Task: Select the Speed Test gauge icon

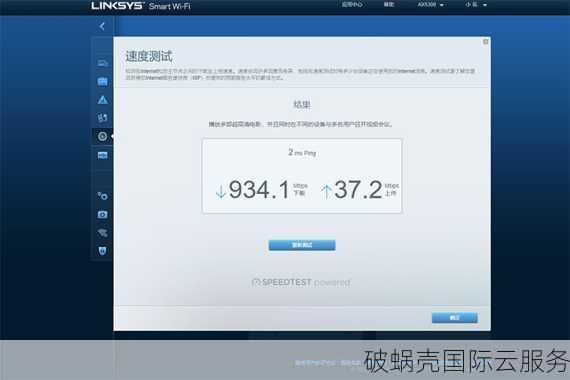Action: click(103, 136)
